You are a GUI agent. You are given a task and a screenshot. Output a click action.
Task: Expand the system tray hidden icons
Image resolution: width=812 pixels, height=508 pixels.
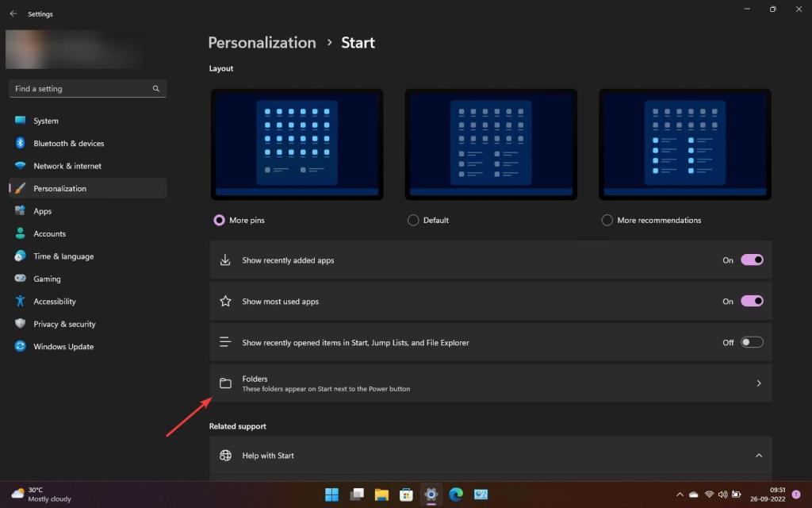(680, 495)
